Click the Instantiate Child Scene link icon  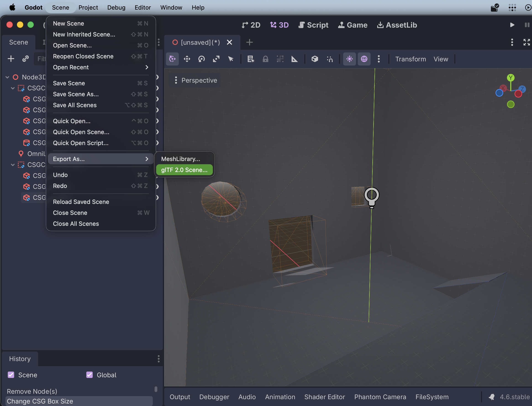pos(25,59)
